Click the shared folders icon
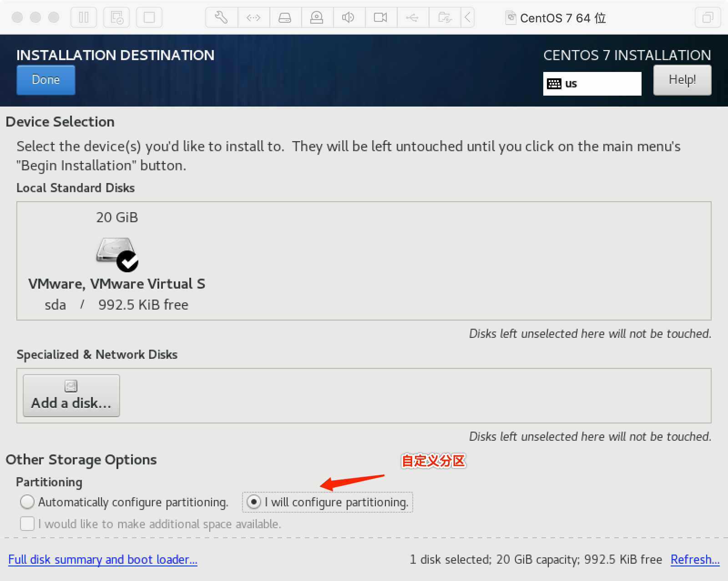728x581 pixels. 445,18
